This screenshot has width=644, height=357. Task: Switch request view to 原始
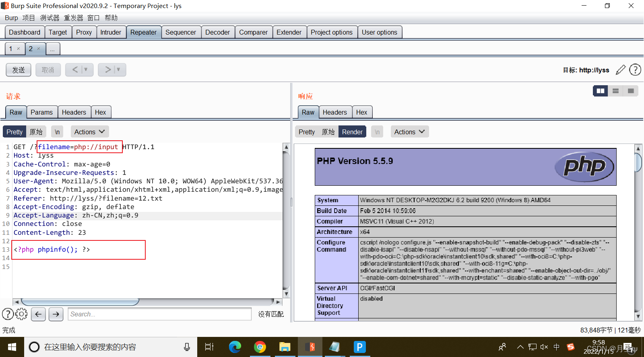pos(36,132)
